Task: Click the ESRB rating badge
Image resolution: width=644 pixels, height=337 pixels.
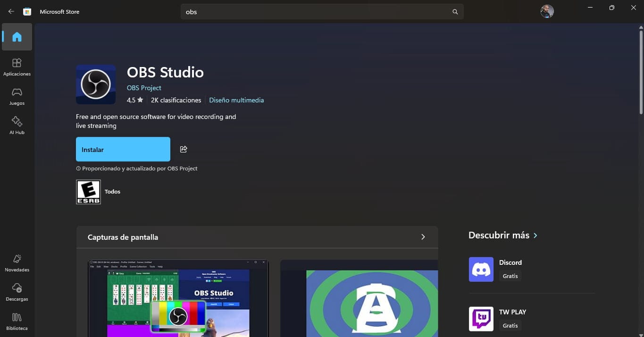Action: (x=88, y=192)
